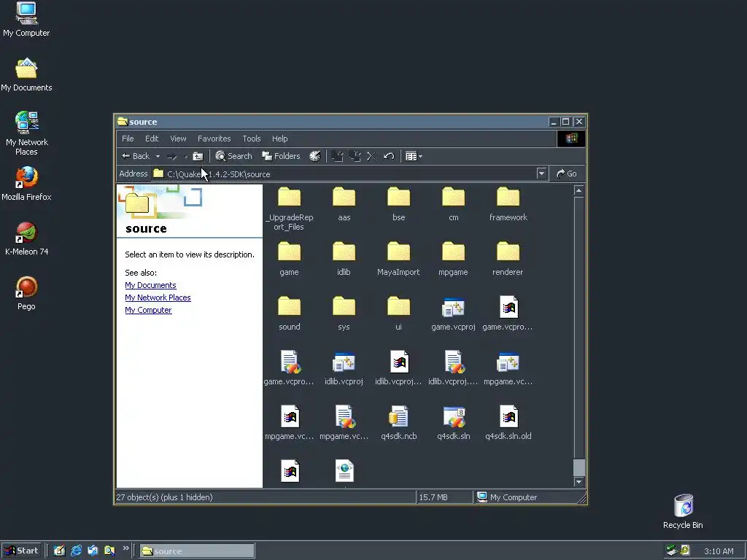
Task: Select the q4sdk.ncb file
Action: 399,424
